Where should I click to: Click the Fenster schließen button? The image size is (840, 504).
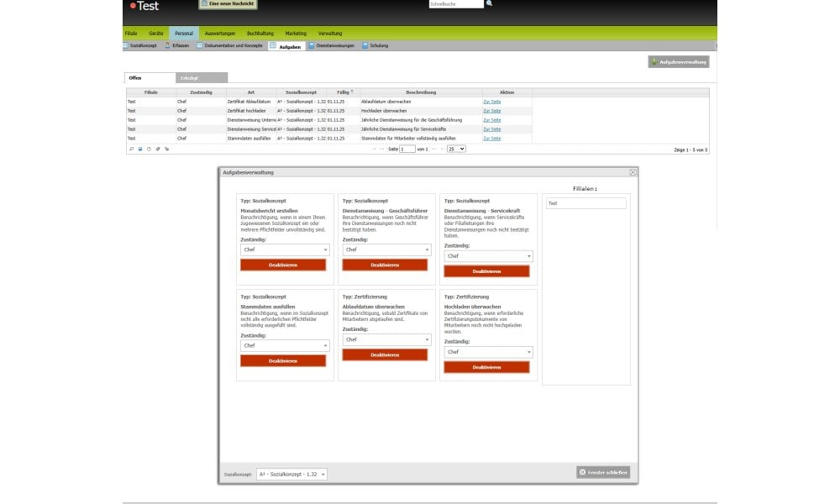[x=603, y=472]
